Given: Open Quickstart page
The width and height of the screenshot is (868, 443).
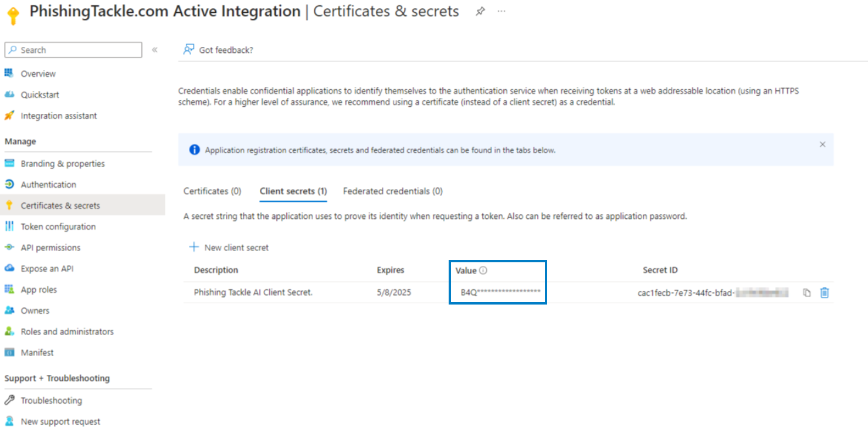Looking at the screenshot, I should pos(40,94).
